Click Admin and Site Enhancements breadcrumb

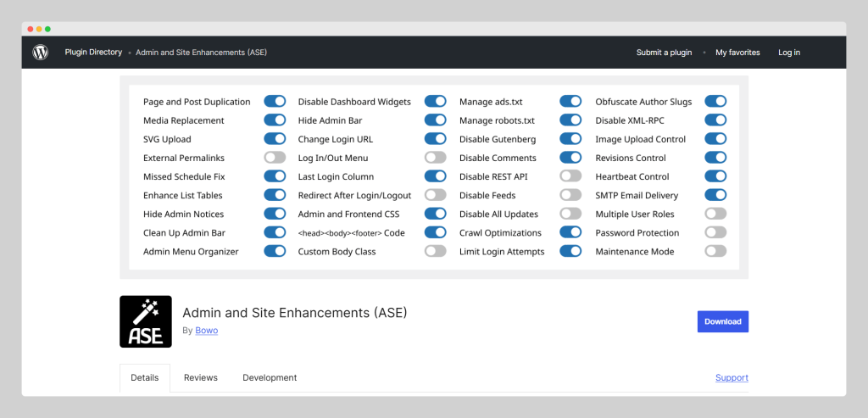coord(202,53)
